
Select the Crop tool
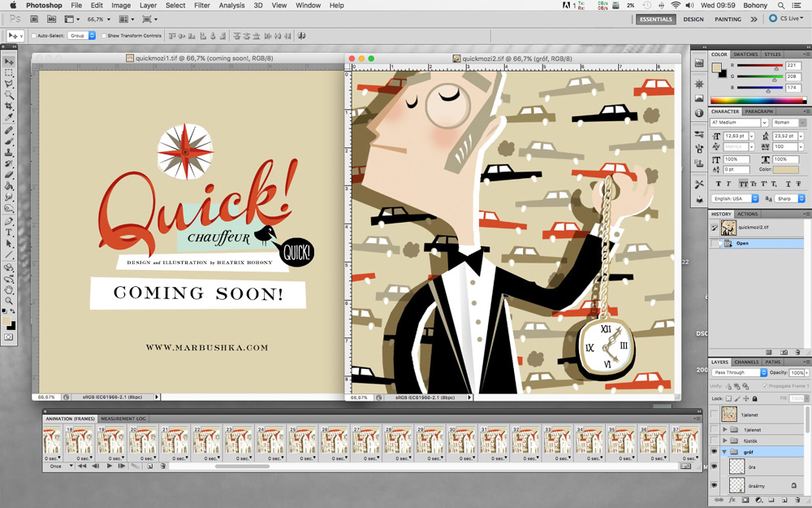pos(9,106)
